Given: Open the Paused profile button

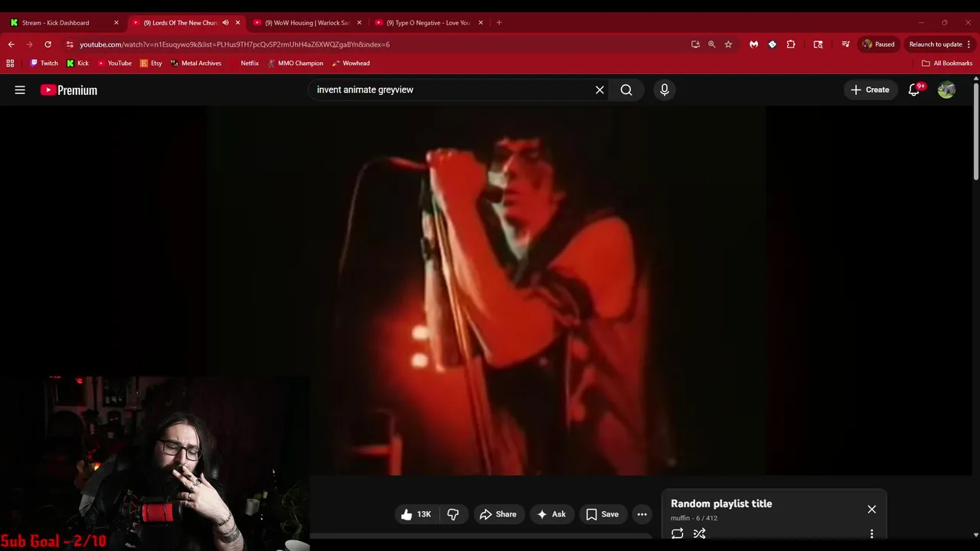Looking at the screenshot, I should (877, 44).
